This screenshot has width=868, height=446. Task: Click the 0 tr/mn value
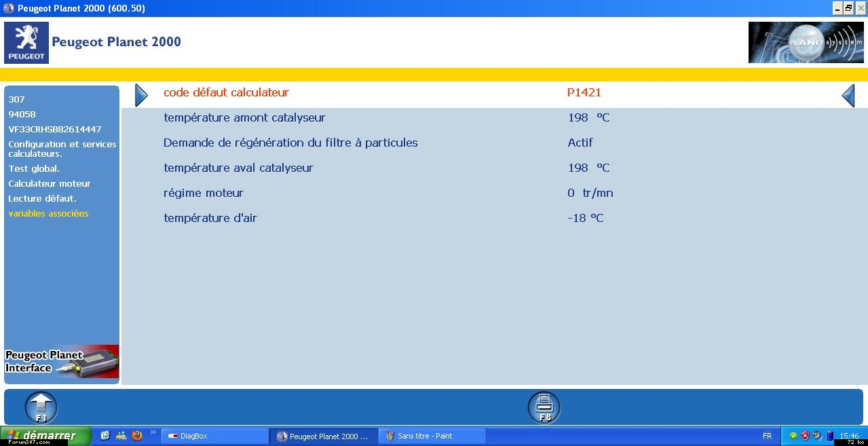[590, 193]
